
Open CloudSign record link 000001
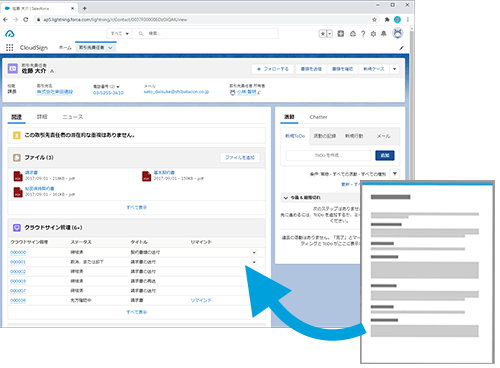click(18, 262)
